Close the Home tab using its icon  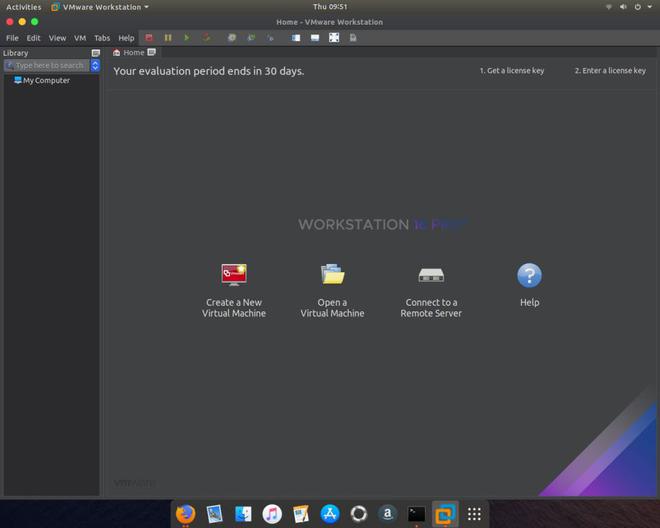pyautogui.click(x=152, y=52)
